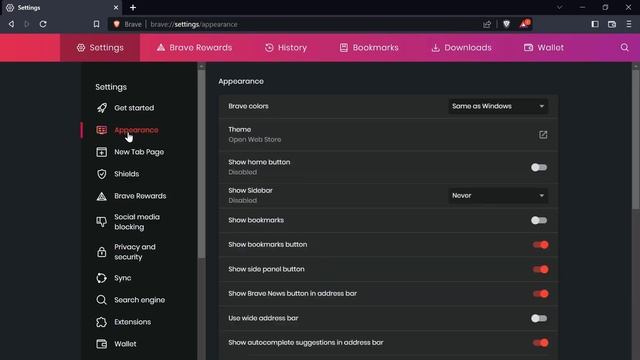Click the bookmark page icon
Viewport: 640px width, 360px height.
point(96,24)
